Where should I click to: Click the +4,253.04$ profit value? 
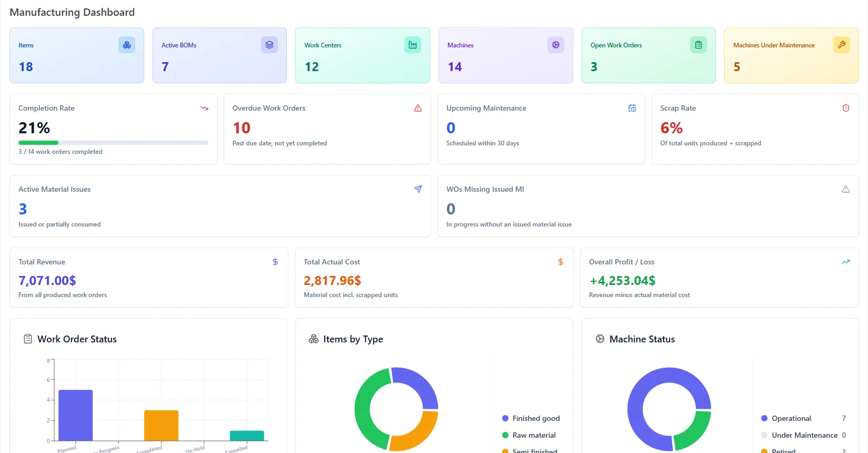pos(622,281)
